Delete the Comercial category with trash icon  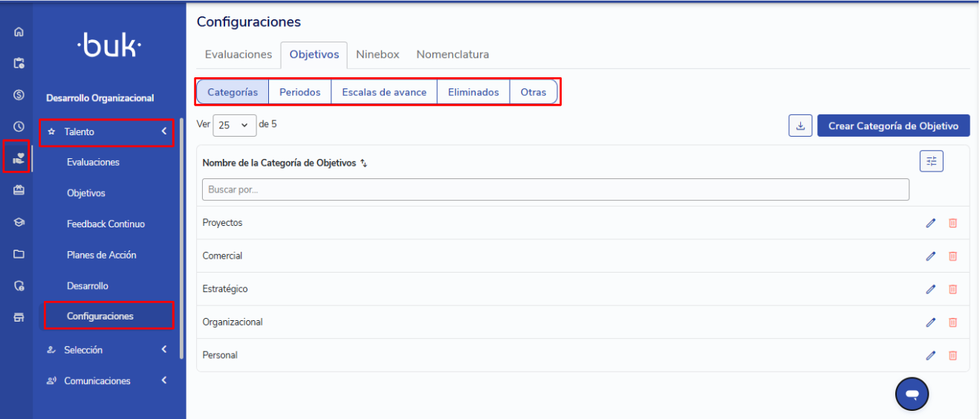pos(953,256)
